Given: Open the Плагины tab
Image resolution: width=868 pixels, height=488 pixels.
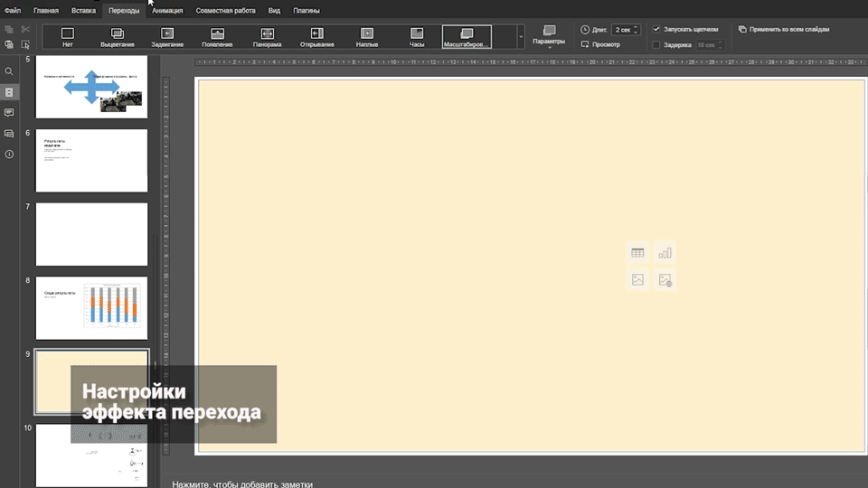Looking at the screenshot, I should [307, 11].
